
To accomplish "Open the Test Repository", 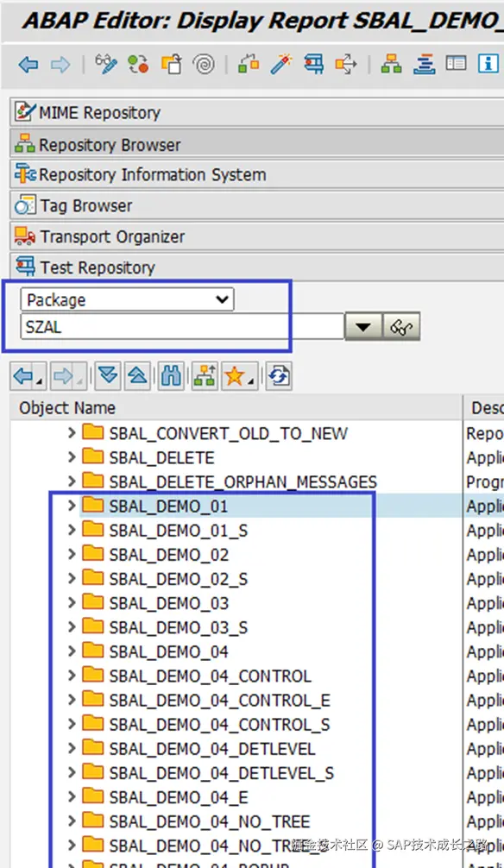I will 256,268.
